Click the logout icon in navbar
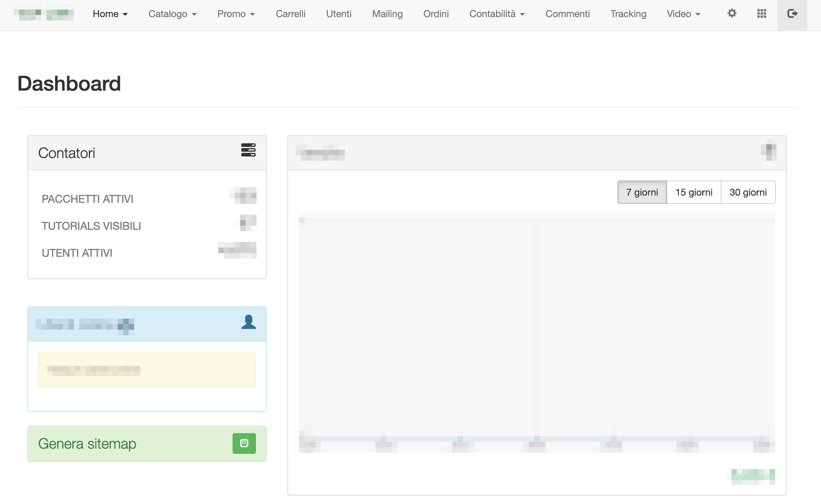 pyautogui.click(x=792, y=14)
